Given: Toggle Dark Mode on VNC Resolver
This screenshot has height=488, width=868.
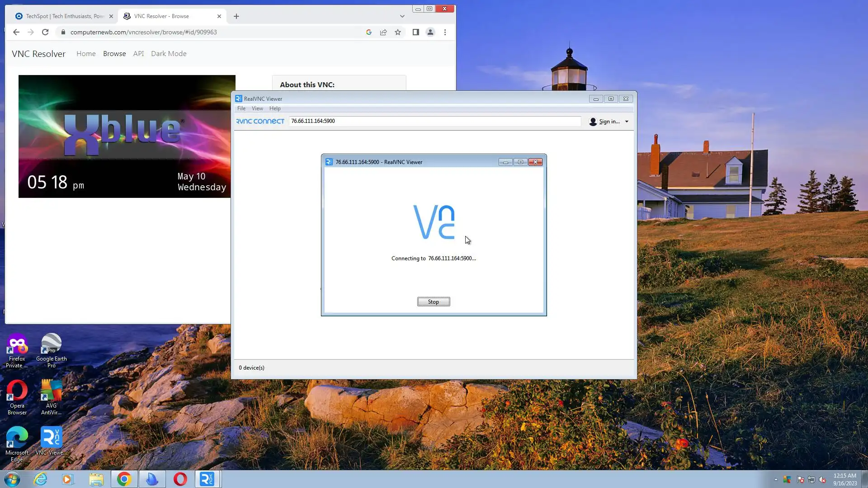Looking at the screenshot, I should pos(169,54).
